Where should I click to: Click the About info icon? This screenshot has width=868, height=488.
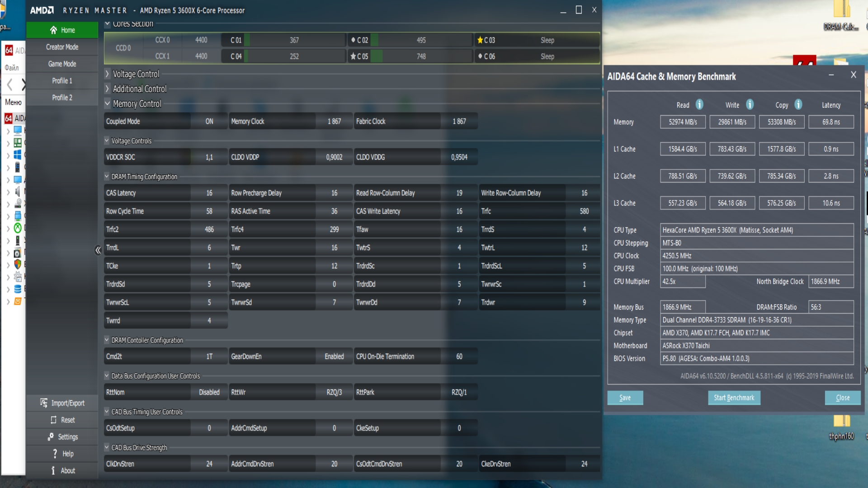click(x=53, y=470)
